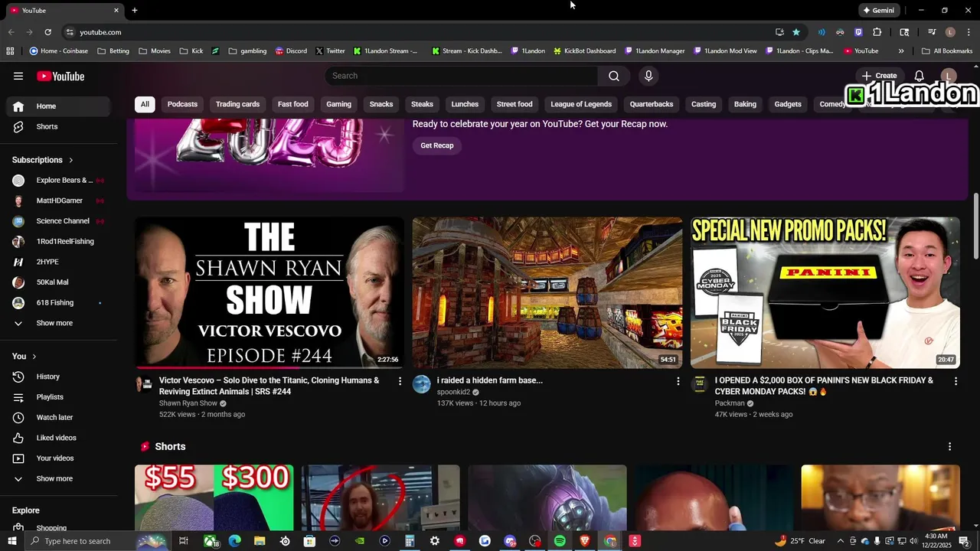Open options menu for Panini packs video

click(x=955, y=380)
